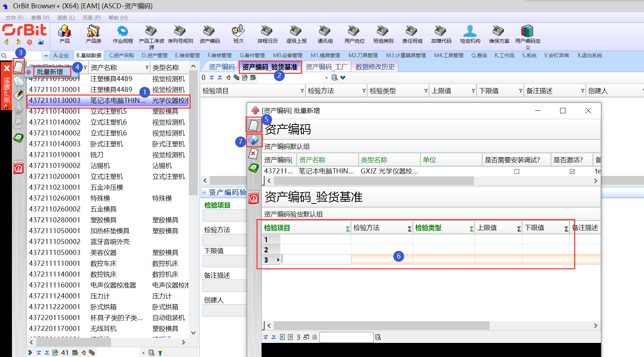644x357 pixels.
Task: Click the asset list vertical scrollbar down arrow
Action: (194, 333)
